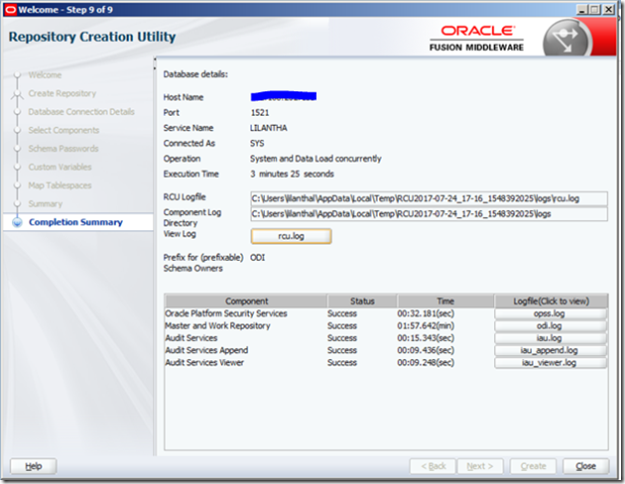Click the disabled Next button

(x=480, y=466)
